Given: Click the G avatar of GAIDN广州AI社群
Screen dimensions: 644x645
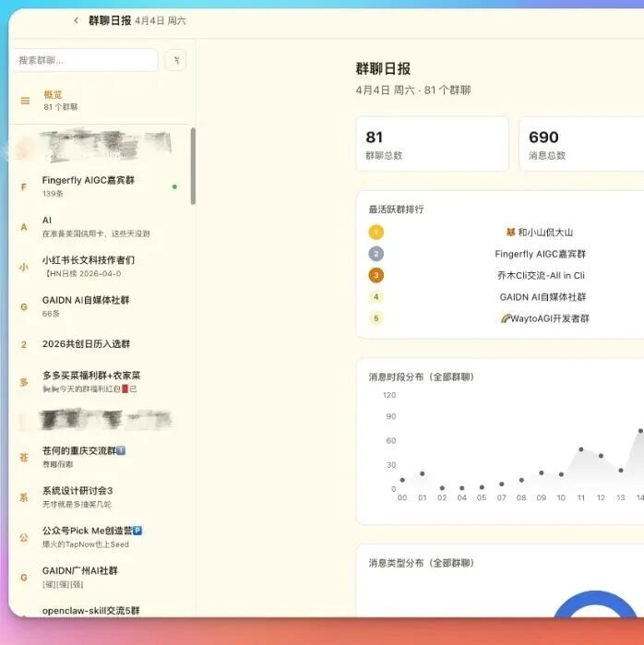Looking at the screenshot, I should click(x=24, y=578).
